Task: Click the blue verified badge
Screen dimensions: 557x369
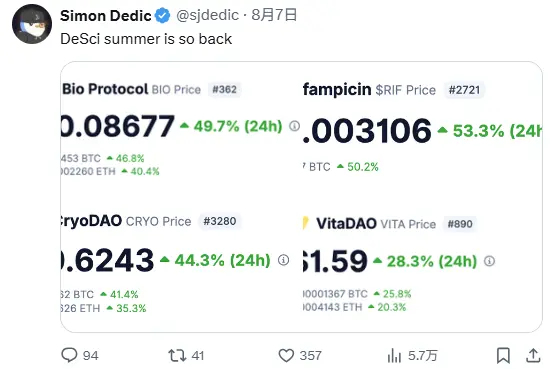Action: pyautogui.click(x=163, y=16)
